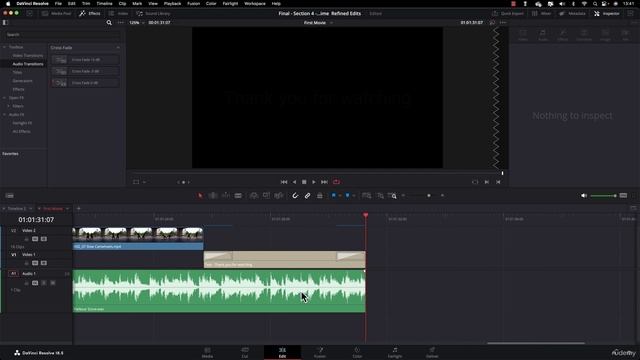
Task: Collapse the Toolbox tree section
Action: click(x=4, y=47)
